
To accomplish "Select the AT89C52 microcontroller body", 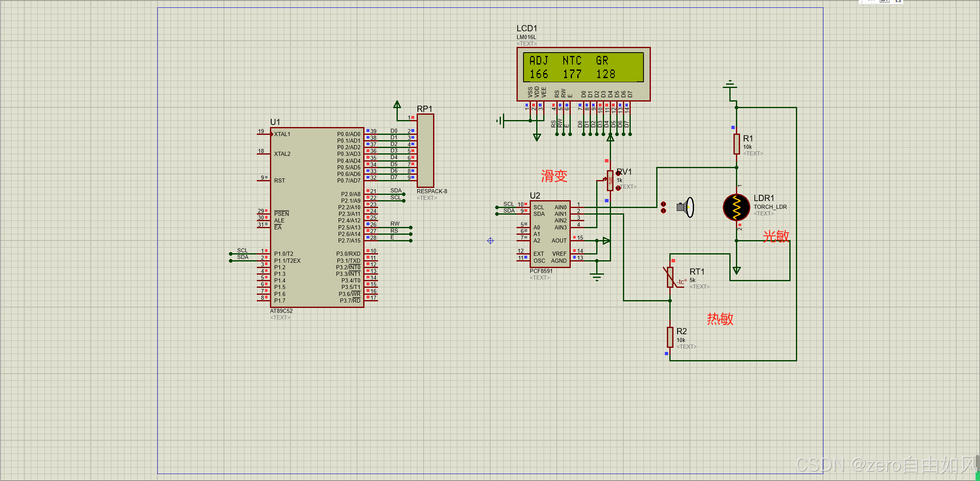I will (x=316, y=217).
